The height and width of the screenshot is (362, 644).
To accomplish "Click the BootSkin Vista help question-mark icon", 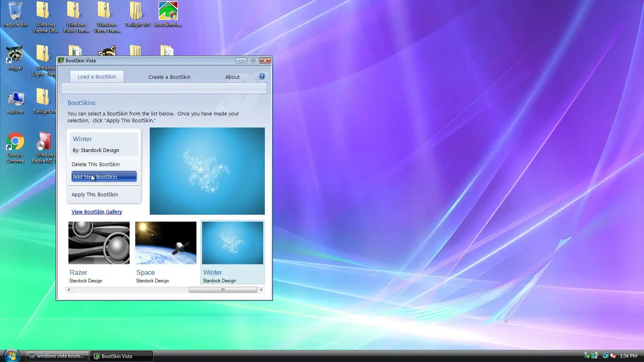I will [262, 76].
